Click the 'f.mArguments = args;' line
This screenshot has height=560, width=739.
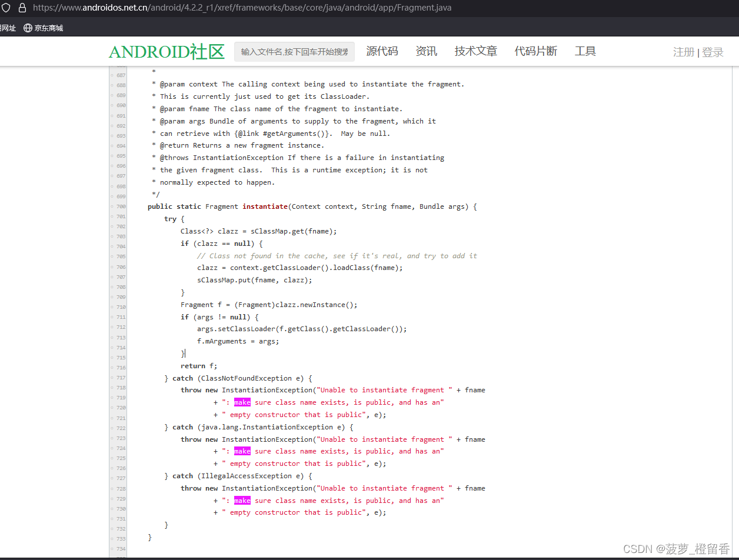click(238, 341)
